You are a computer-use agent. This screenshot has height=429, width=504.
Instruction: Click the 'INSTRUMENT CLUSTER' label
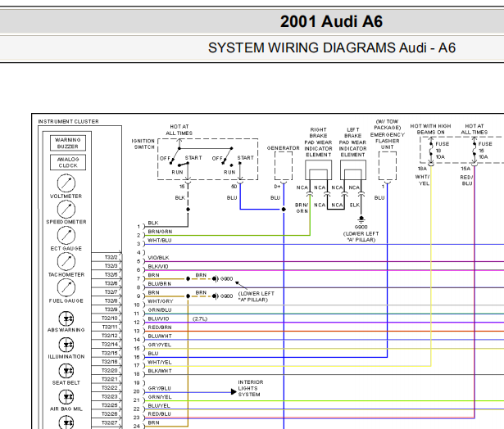pyautogui.click(x=69, y=121)
